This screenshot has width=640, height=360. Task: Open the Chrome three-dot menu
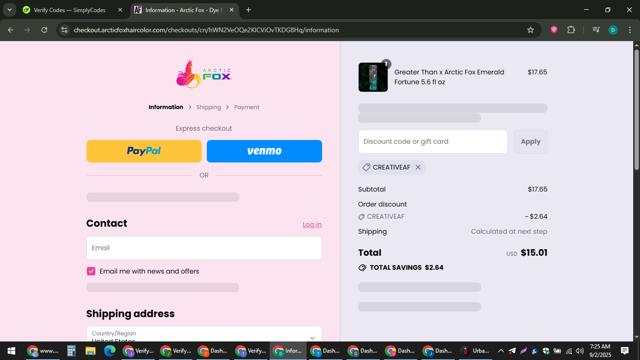pos(630,30)
